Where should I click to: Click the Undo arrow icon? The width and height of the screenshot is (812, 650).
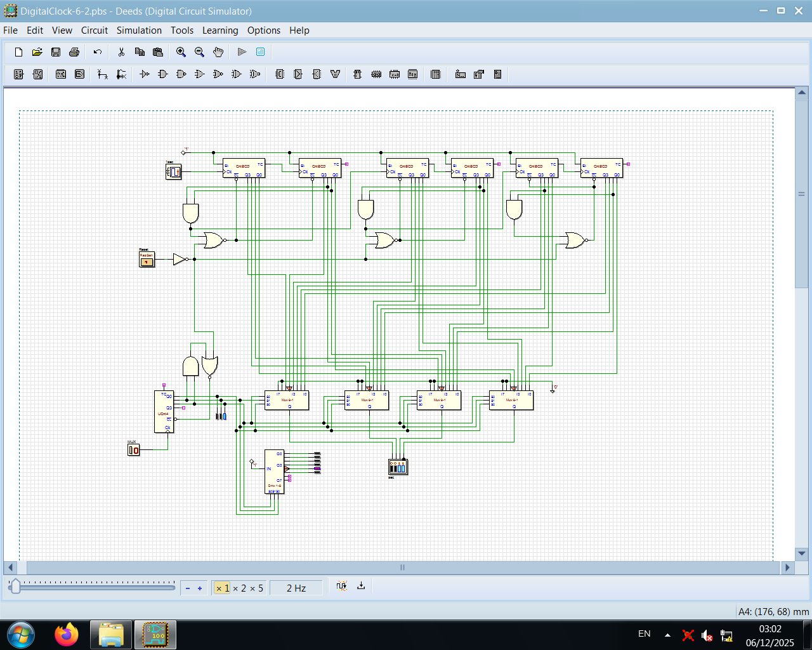[97, 52]
